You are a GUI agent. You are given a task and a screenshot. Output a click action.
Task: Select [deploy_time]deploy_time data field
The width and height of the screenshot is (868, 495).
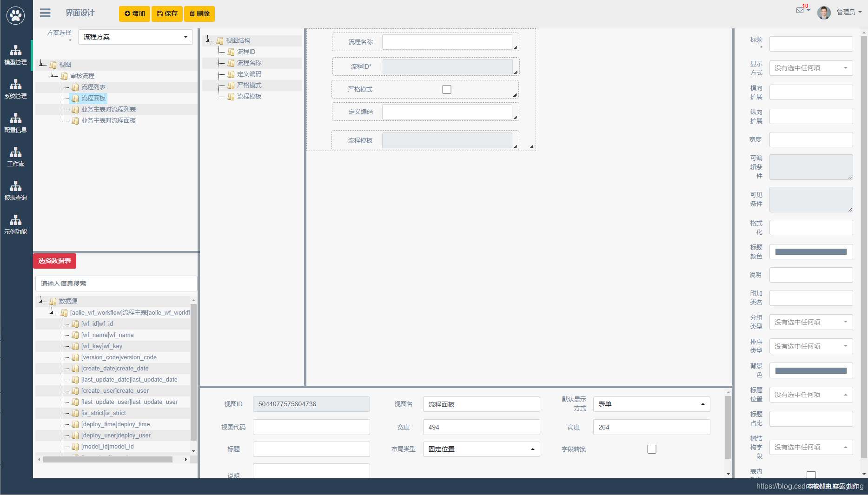click(x=115, y=424)
